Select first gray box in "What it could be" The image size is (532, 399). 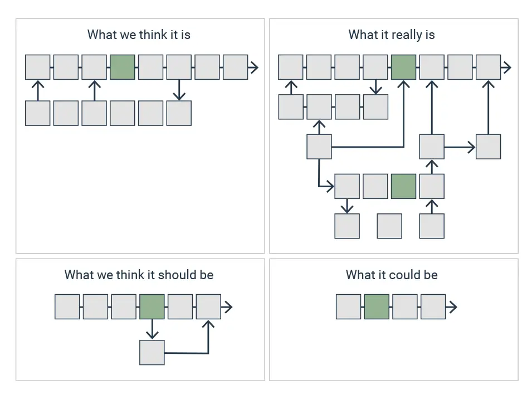coord(349,307)
